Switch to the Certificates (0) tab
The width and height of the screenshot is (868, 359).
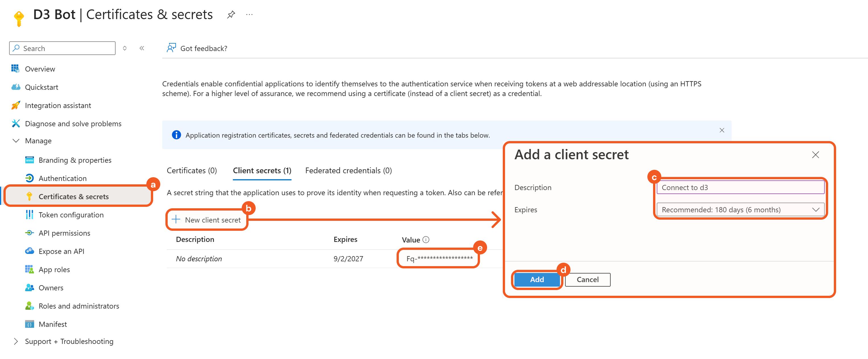[192, 171]
